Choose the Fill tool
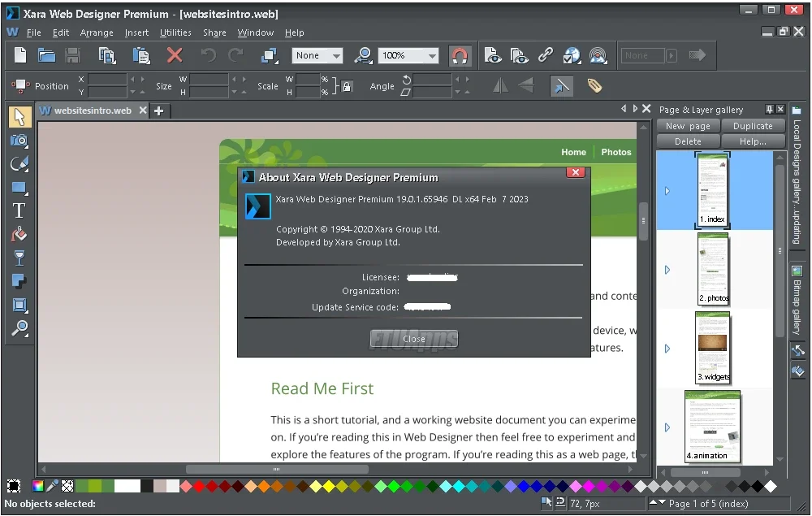The image size is (812, 516). coord(19,235)
